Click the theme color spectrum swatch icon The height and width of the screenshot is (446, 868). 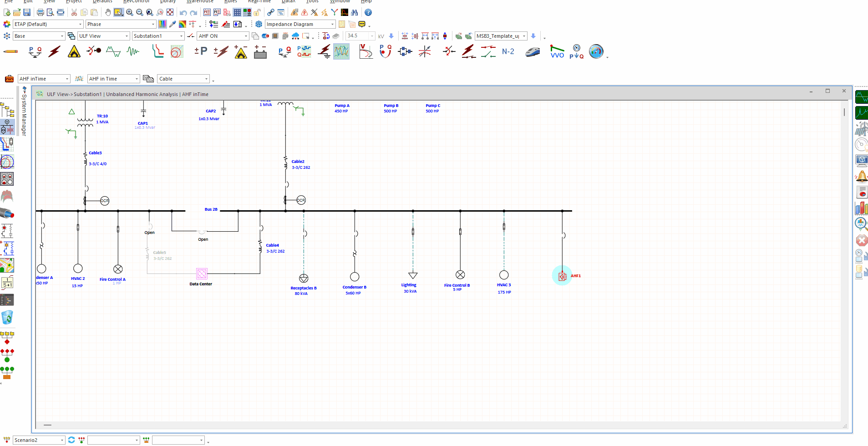[162, 24]
